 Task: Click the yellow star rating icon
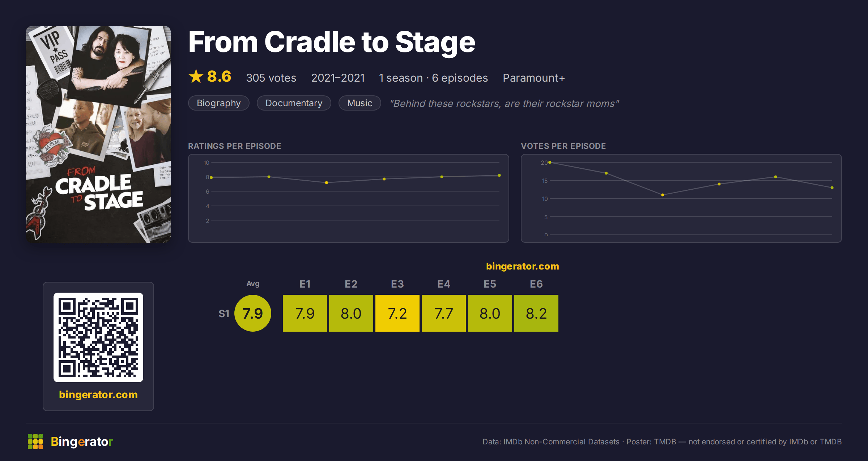coord(196,77)
